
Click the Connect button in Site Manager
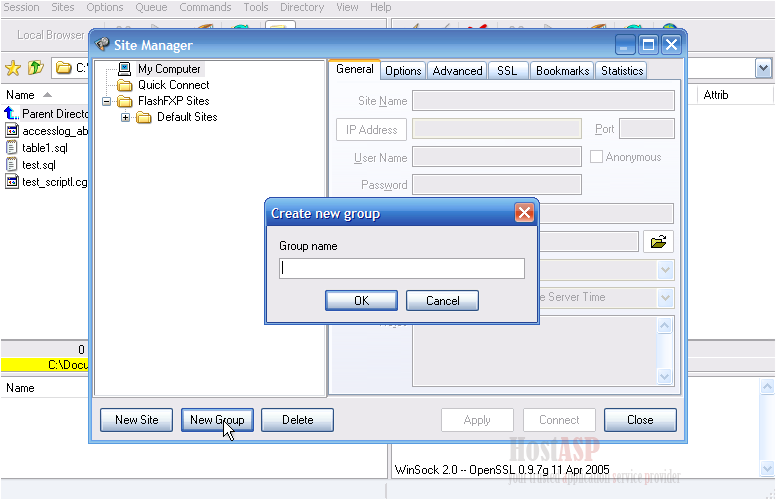click(559, 420)
